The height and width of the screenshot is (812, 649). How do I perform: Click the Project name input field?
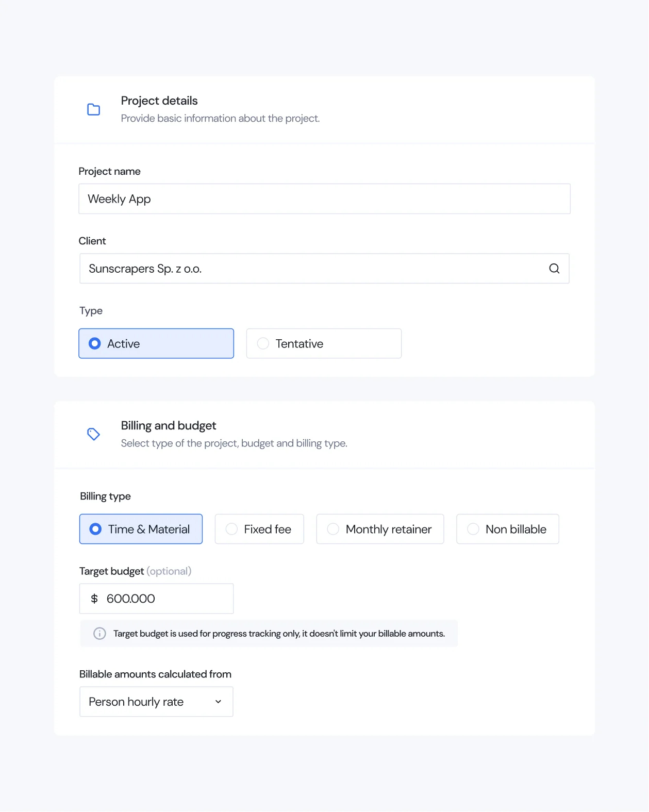coord(324,199)
